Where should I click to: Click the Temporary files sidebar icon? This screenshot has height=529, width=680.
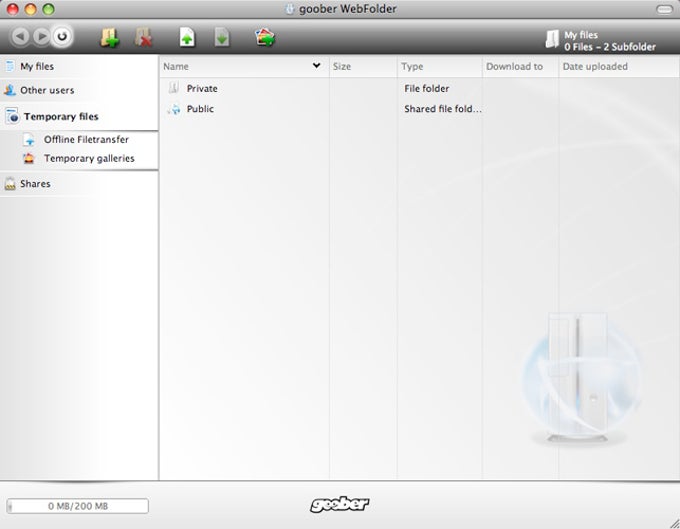coord(12,116)
